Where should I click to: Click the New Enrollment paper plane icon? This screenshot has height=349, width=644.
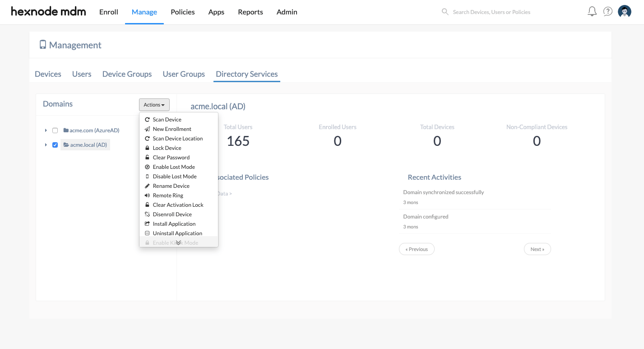(x=147, y=129)
